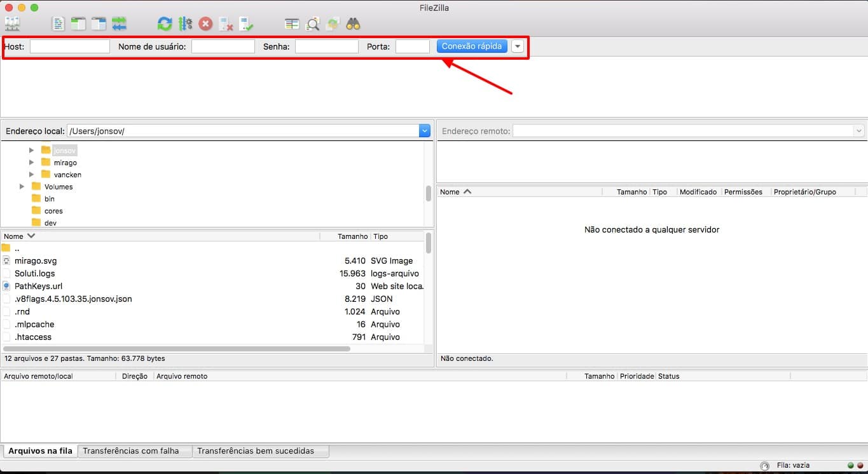The width and height of the screenshot is (868, 474).
Task: Click the Nome de usuário input field
Action: (223, 46)
